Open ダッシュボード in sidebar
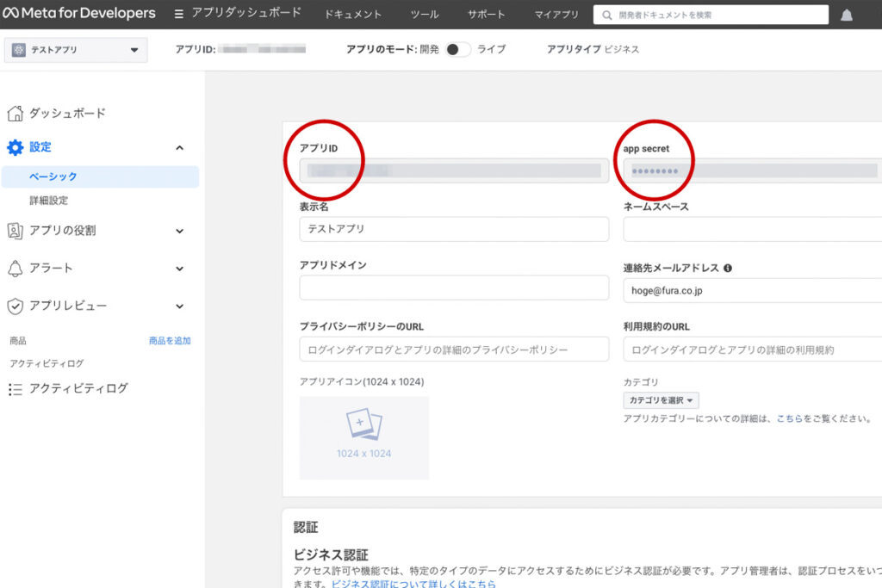882x588 pixels. [67, 114]
